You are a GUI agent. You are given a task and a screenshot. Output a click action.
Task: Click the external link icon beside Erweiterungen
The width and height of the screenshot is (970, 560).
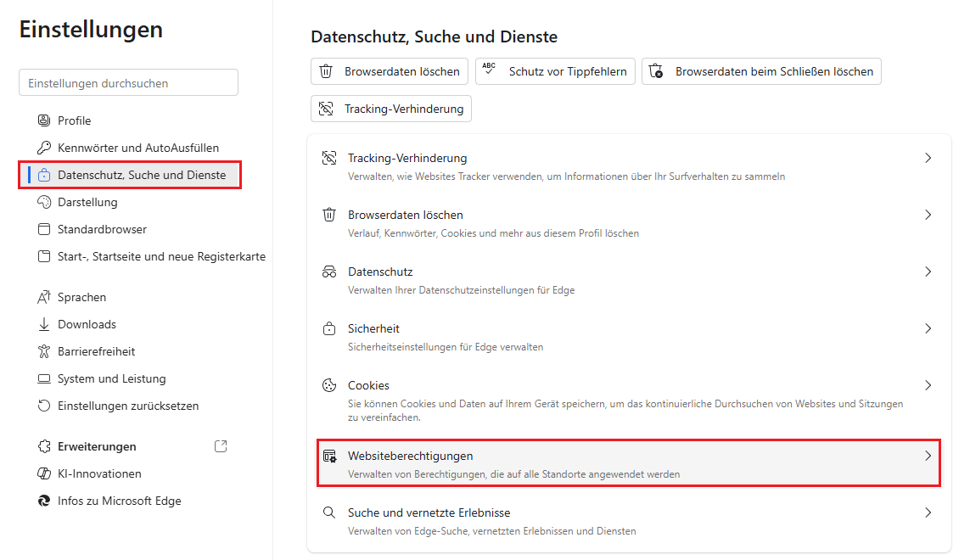[221, 446]
